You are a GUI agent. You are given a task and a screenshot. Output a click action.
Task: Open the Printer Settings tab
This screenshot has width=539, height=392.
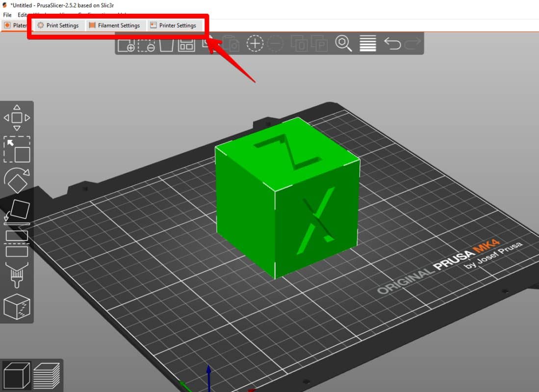tap(176, 25)
